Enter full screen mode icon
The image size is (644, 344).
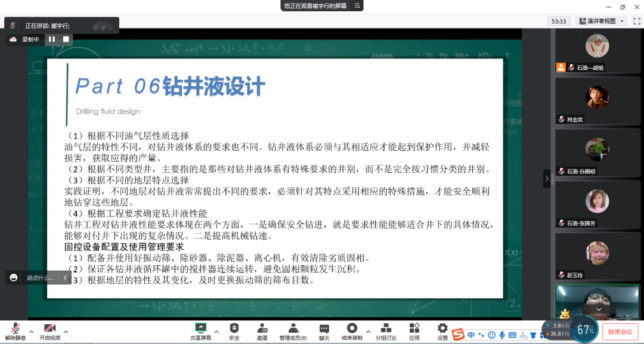[636, 21]
